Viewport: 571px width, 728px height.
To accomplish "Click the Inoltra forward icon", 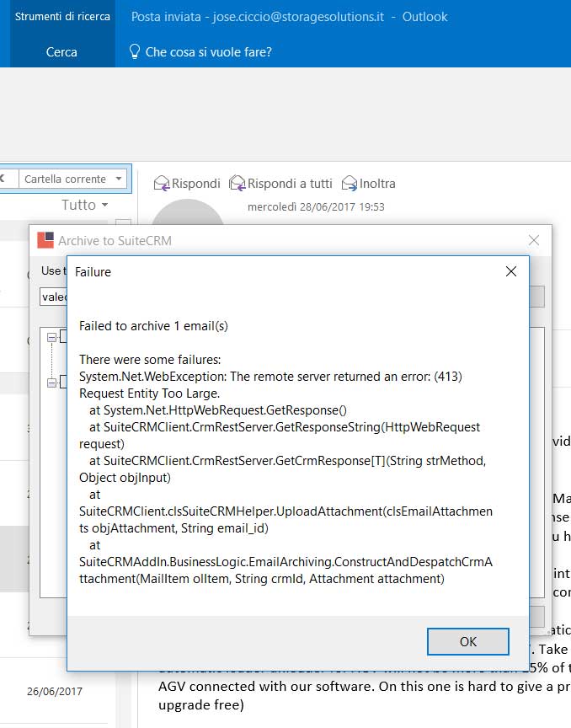I will [x=350, y=184].
